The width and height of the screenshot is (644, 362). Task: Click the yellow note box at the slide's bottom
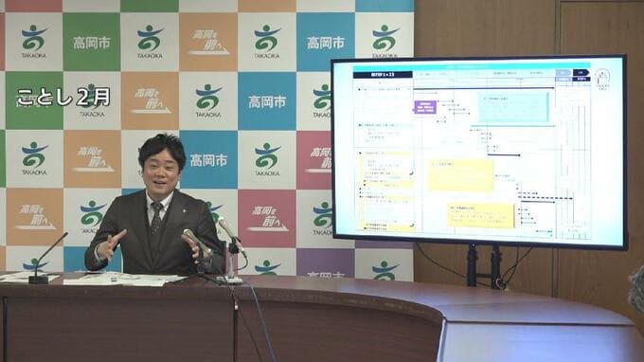tap(481, 215)
